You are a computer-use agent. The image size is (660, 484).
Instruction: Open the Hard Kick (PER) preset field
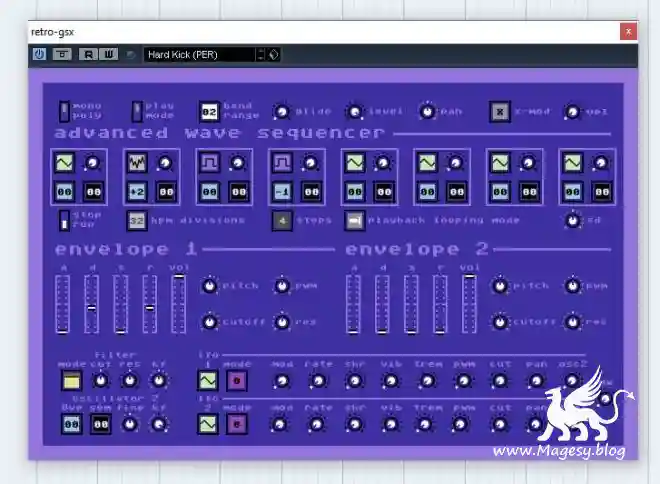(x=200, y=55)
